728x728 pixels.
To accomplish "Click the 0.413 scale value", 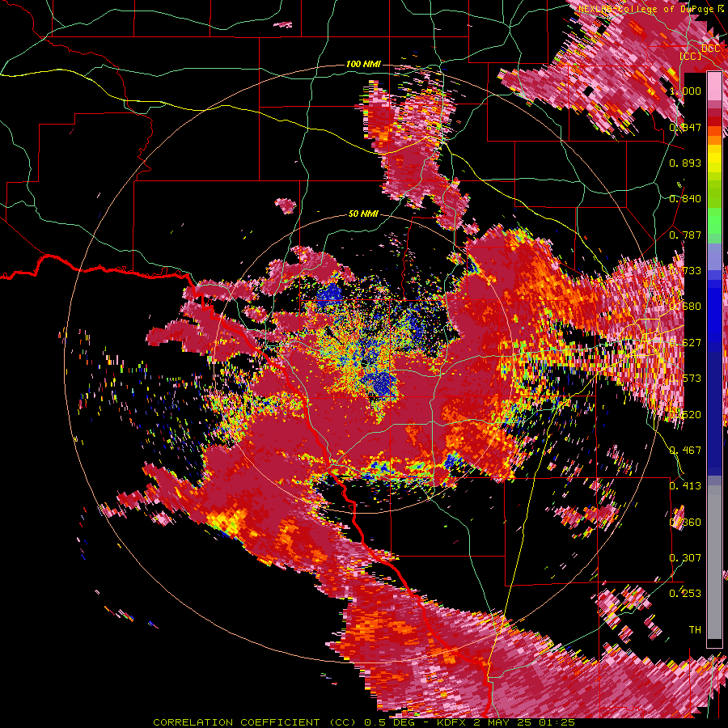I will click(685, 485).
